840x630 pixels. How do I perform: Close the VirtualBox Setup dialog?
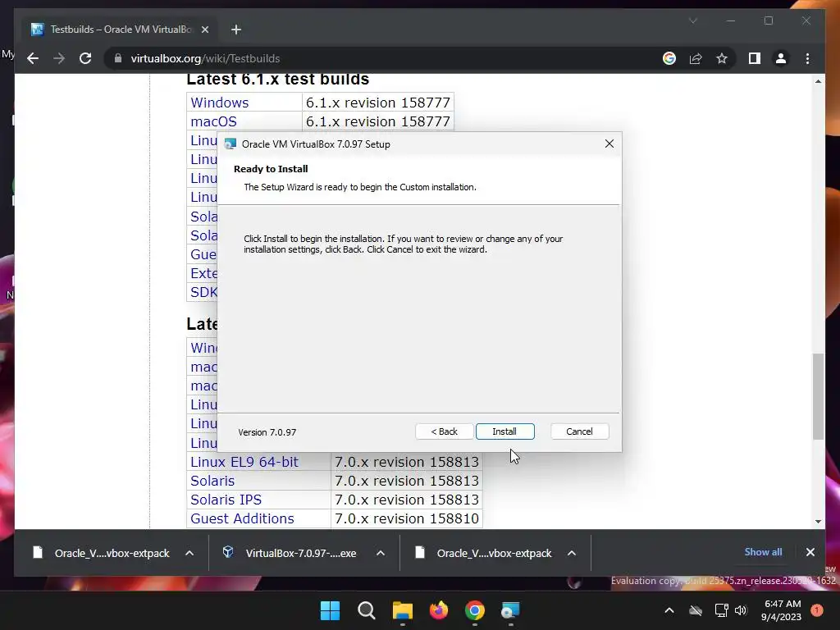609,144
